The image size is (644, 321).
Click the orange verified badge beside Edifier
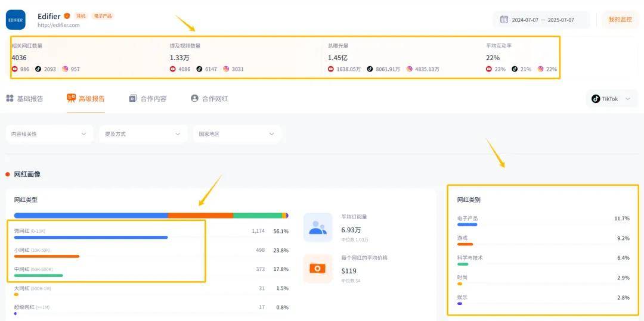click(x=67, y=16)
